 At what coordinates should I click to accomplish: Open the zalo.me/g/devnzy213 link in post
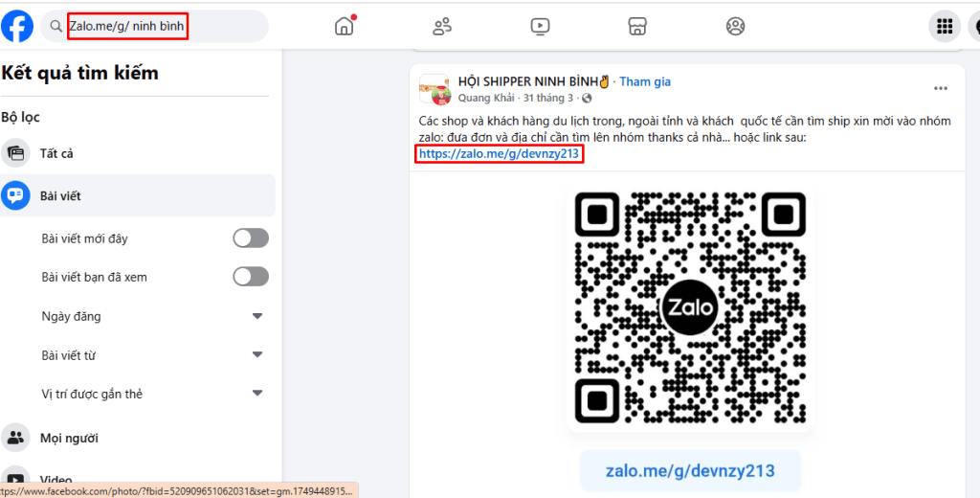coord(500,153)
